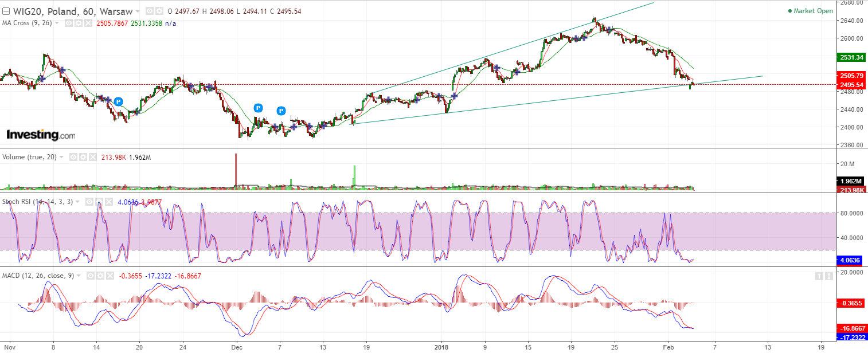The height and width of the screenshot is (361, 868).
Task: Click the -0.3655 MACD axis label
Action: [851, 303]
